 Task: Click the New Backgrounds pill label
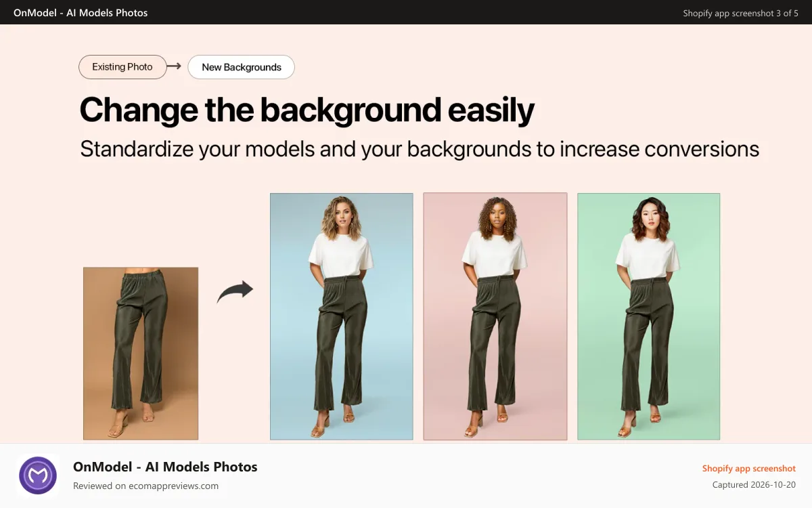pyautogui.click(x=241, y=67)
